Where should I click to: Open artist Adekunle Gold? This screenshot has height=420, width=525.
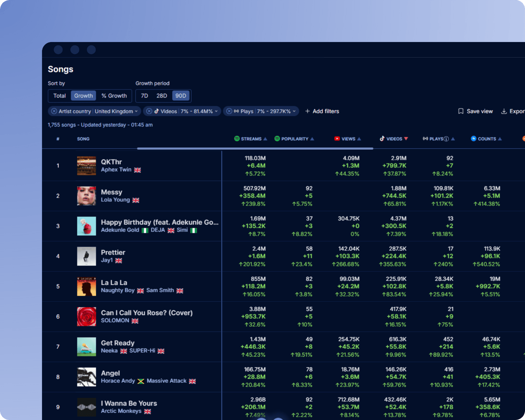(x=120, y=230)
